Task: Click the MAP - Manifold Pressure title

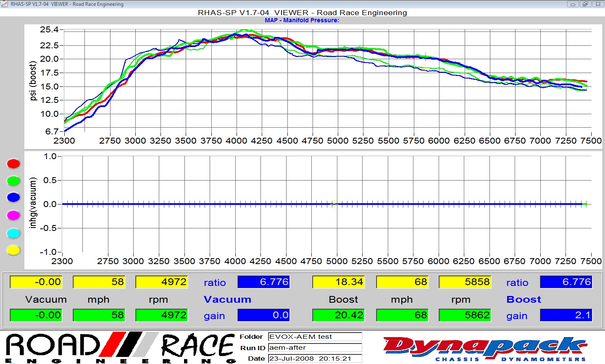Action: (302, 20)
